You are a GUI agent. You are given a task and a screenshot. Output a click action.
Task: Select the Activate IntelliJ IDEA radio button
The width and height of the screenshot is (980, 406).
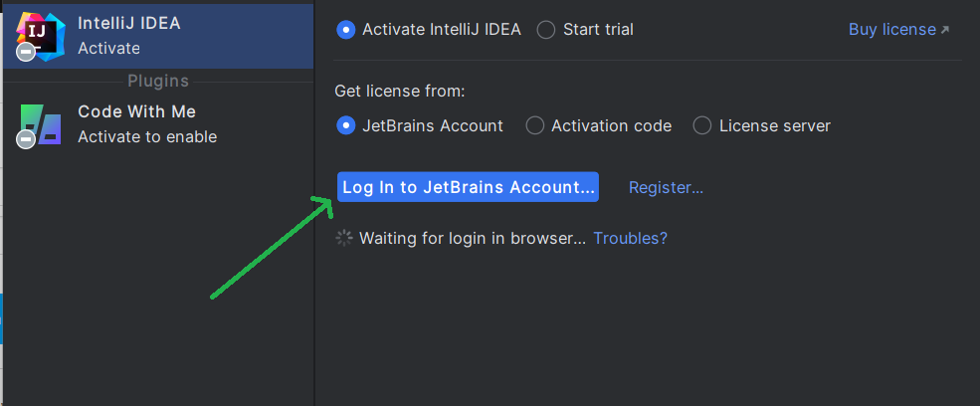point(346,30)
